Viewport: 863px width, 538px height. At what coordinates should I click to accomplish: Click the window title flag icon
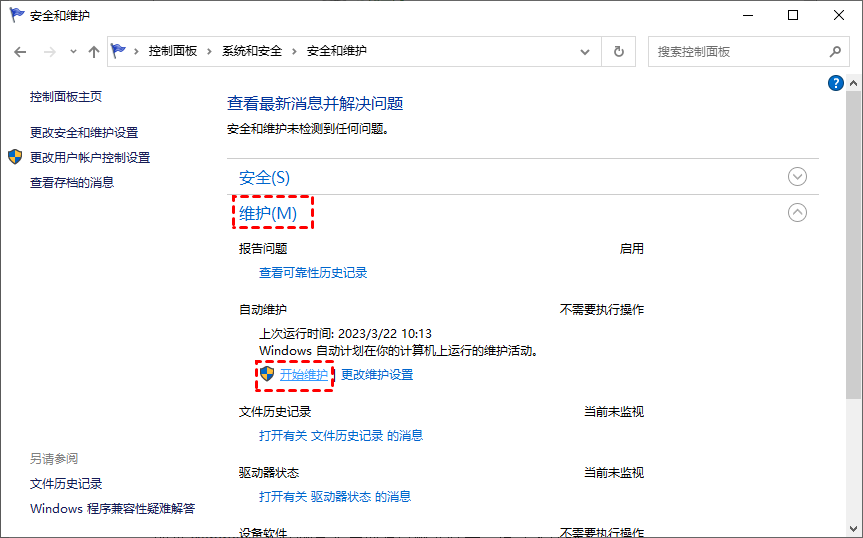click(x=17, y=15)
